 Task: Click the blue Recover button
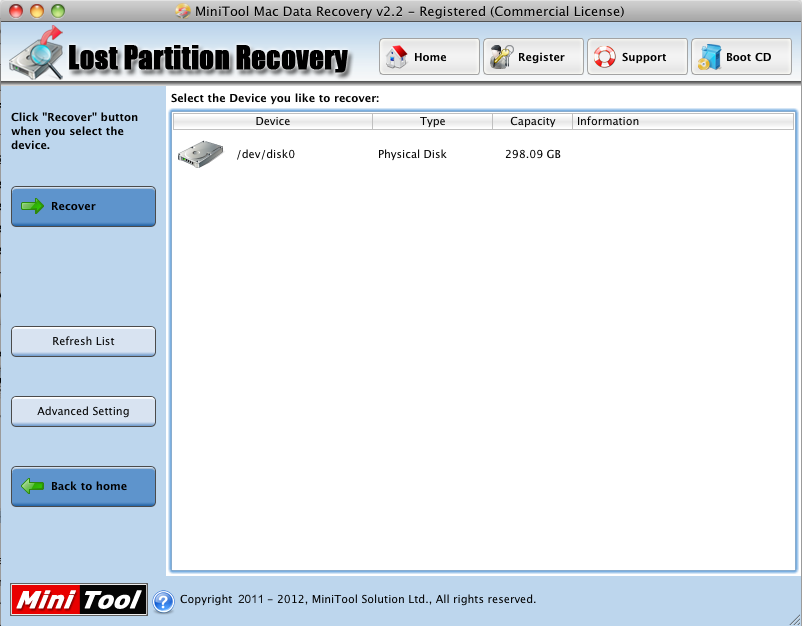tap(83, 206)
